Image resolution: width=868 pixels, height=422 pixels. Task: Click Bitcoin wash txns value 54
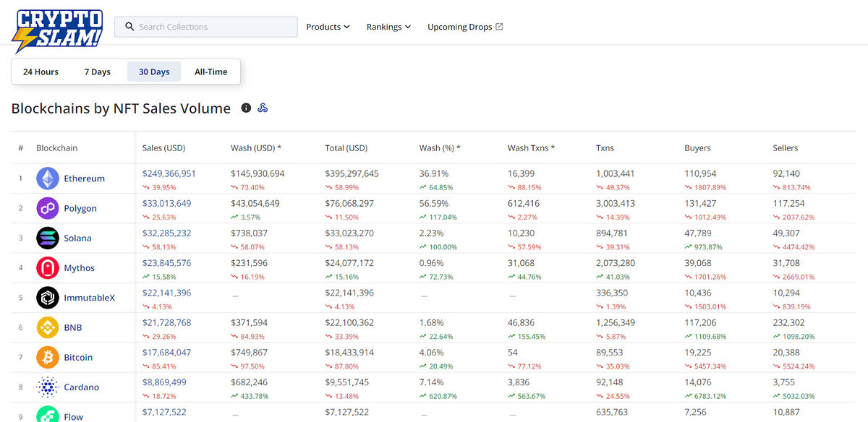513,353
